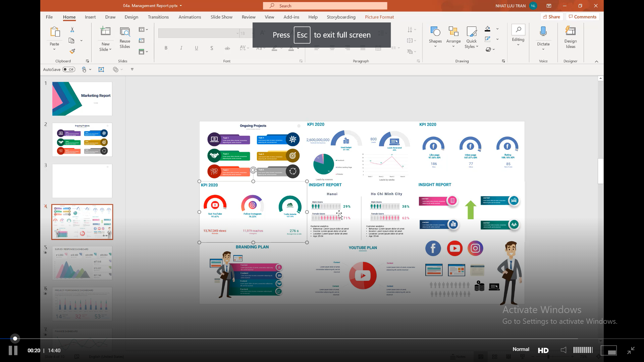Toggle HD quality
Image resolution: width=644 pixels, height=362 pixels.
pos(543,350)
